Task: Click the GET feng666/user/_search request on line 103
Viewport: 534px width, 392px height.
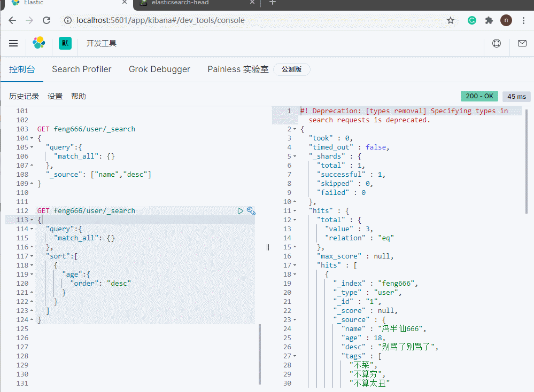Action: (86, 129)
